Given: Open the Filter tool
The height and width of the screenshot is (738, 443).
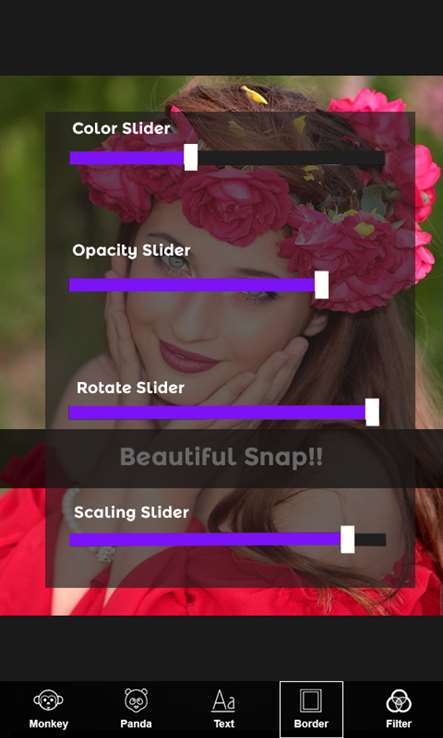Looking at the screenshot, I should [399, 709].
